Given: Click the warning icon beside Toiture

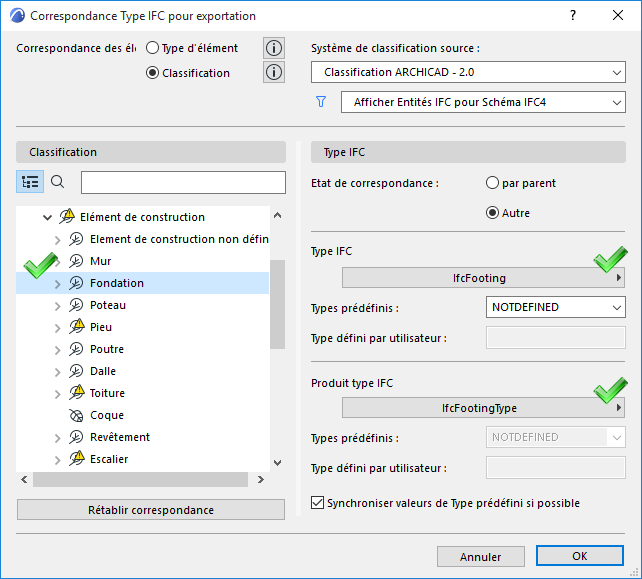Looking at the screenshot, I should [x=77, y=393].
